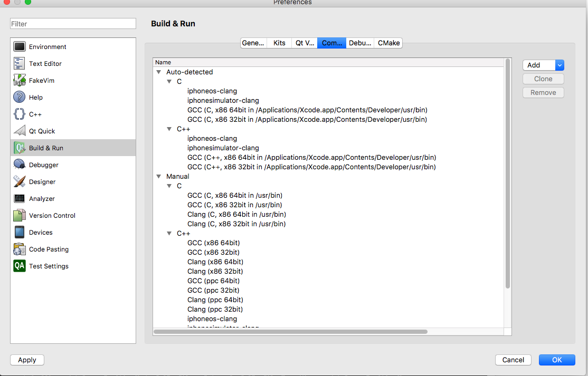Open the Code Pasting category
The image size is (588, 376).
(x=49, y=249)
